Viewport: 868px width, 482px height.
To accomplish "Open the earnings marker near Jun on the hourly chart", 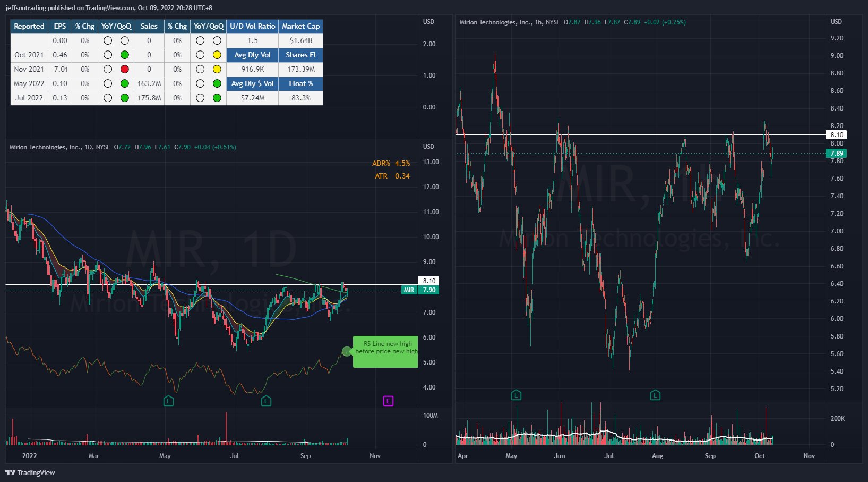I will coord(516,395).
